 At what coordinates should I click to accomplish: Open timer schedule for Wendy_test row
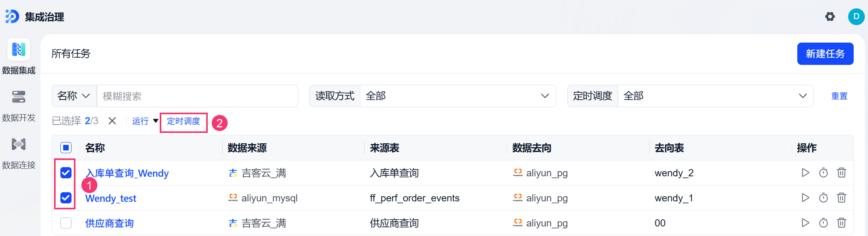click(x=824, y=198)
